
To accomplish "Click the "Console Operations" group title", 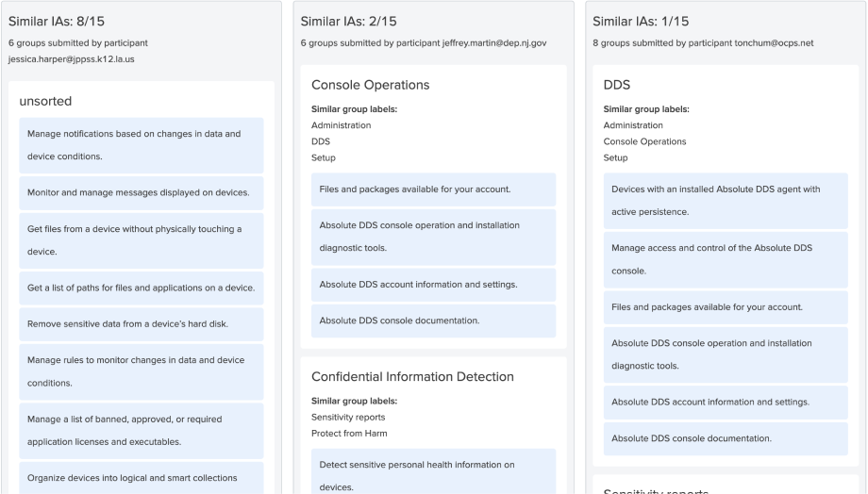I will click(370, 85).
